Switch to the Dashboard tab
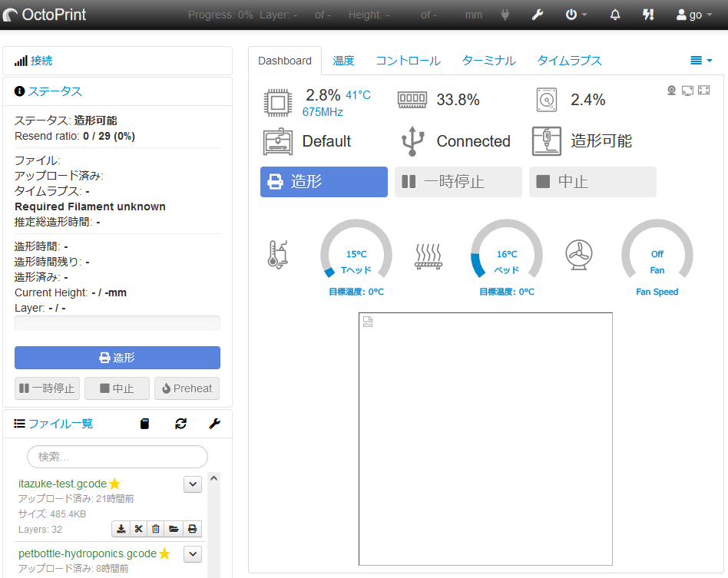Screen dimensions: 728x578 [x=285, y=61]
